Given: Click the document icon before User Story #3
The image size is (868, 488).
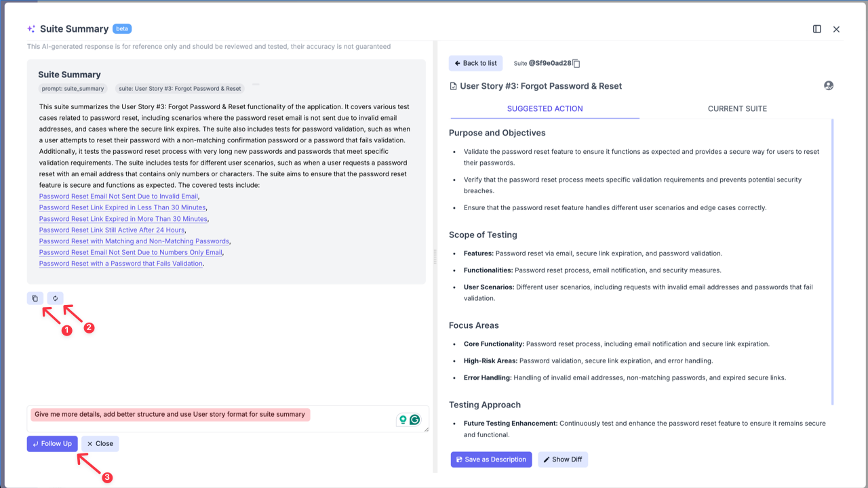Looking at the screenshot, I should 452,85.
